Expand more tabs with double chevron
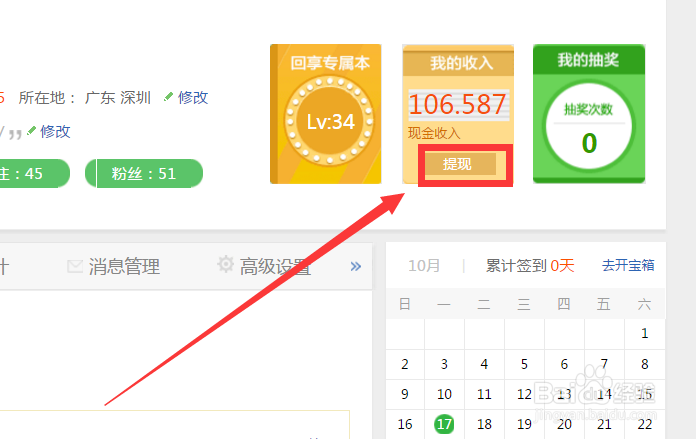 356,266
